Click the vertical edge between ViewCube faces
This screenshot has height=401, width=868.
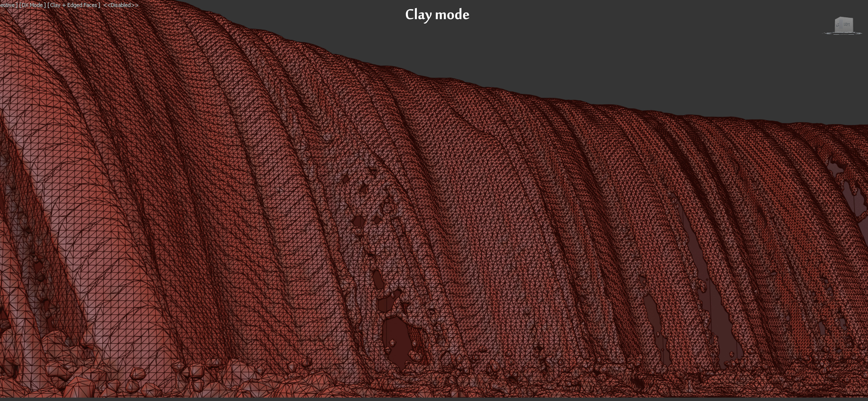click(x=841, y=24)
